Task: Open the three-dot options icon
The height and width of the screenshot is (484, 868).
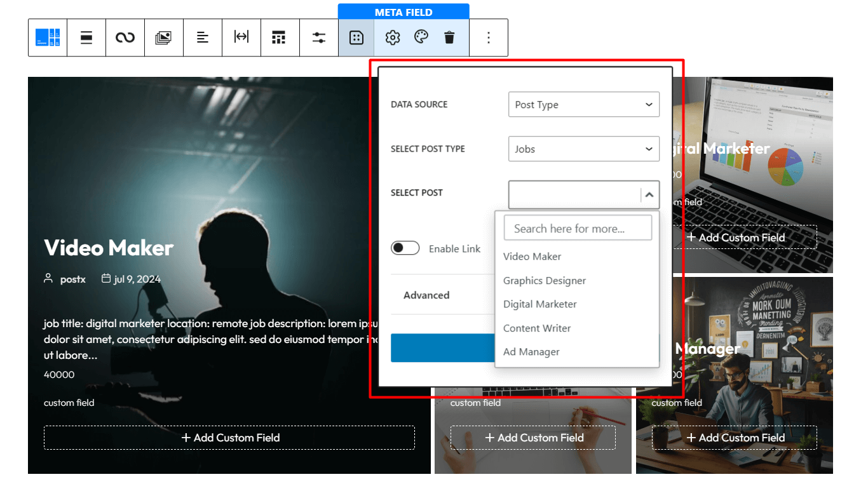Action: 488,37
